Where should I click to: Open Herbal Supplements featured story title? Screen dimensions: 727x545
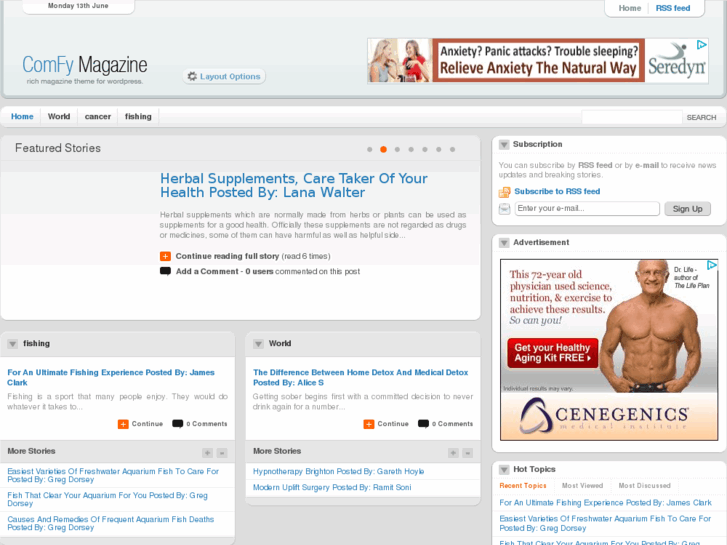click(293, 186)
